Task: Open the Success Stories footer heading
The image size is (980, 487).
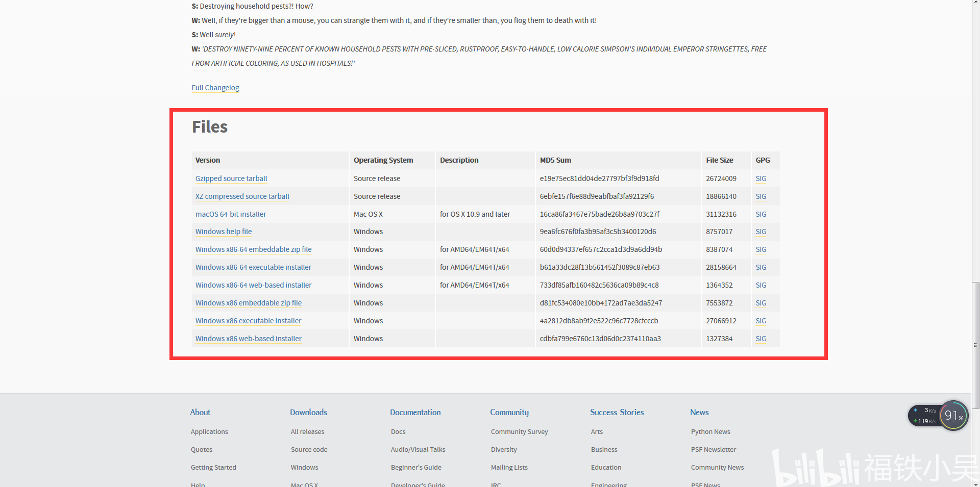Action: pyautogui.click(x=617, y=412)
